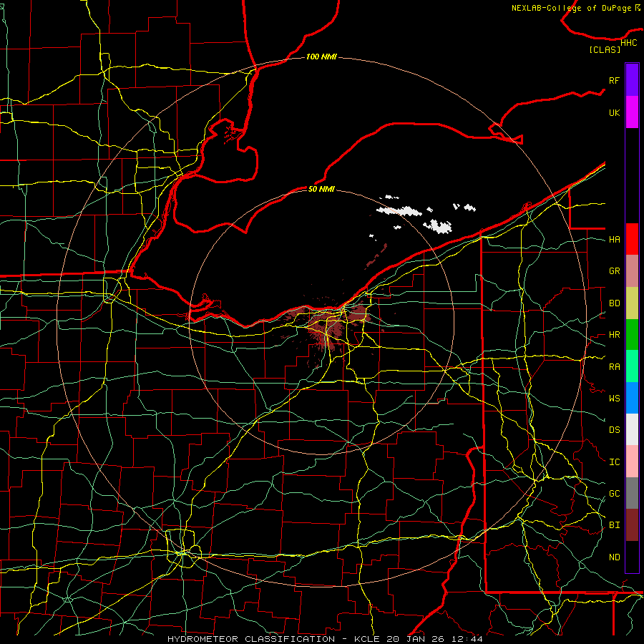Click the RF legend label
The height and width of the screenshot is (644, 644).
click(x=615, y=80)
